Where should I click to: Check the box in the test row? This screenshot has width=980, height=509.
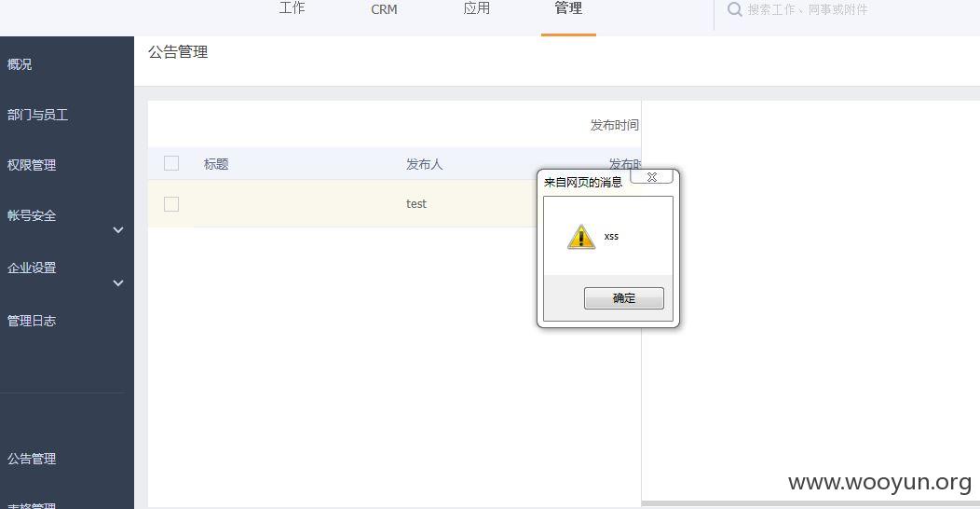[171, 204]
